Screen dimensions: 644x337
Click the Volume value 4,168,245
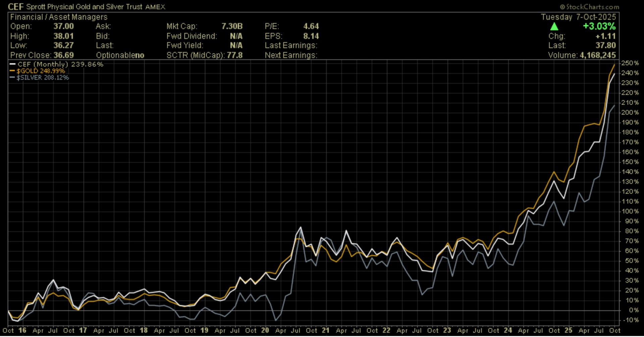[x=598, y=55]
